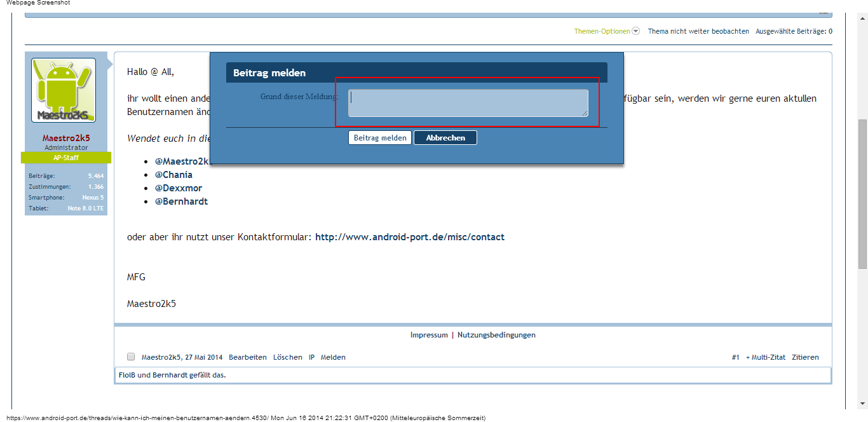Click the page's vertical scrollbar thumb
868x422 pixels.
coord(862,194)
